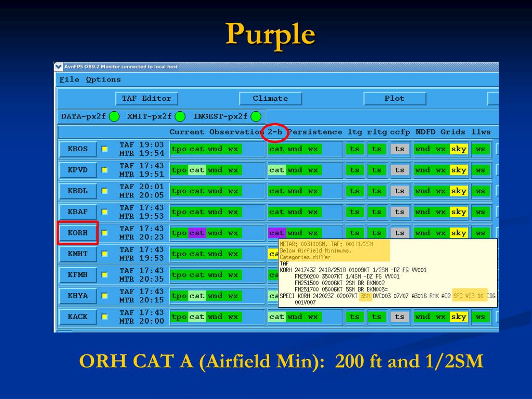Click TAF 19:03 time for KBOS

[141, 145]
